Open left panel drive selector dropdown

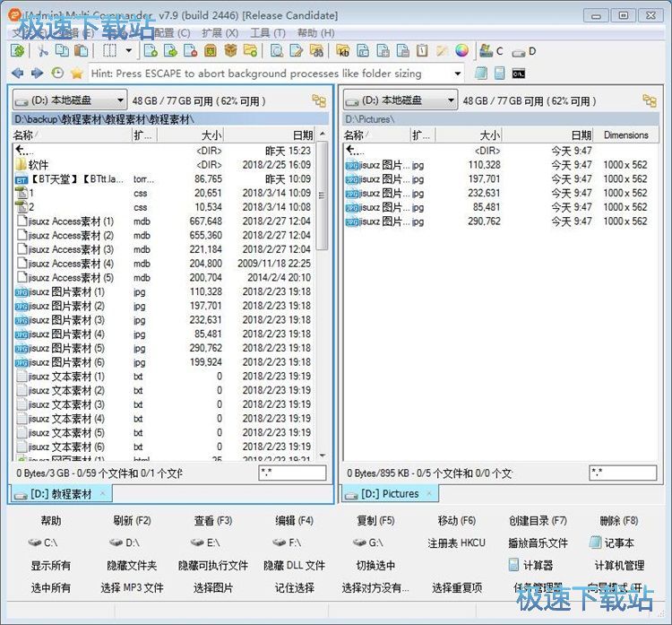(69, 100)
